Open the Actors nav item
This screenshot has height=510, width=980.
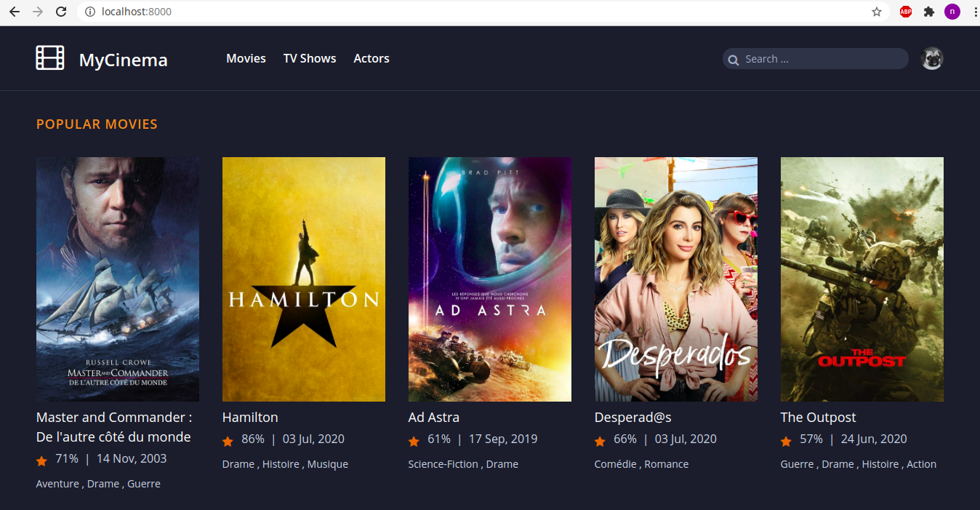tap(371, 58)
